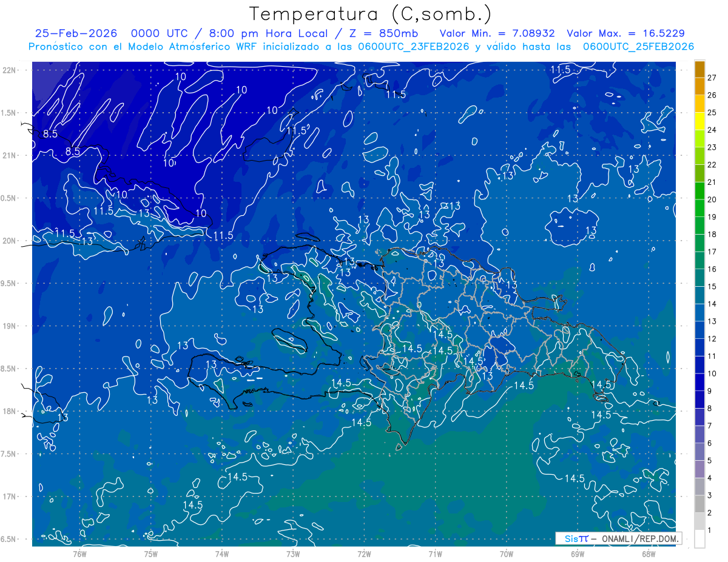Click the "76W" longitude axis label

pyautogui.click(x=80, y=554)
